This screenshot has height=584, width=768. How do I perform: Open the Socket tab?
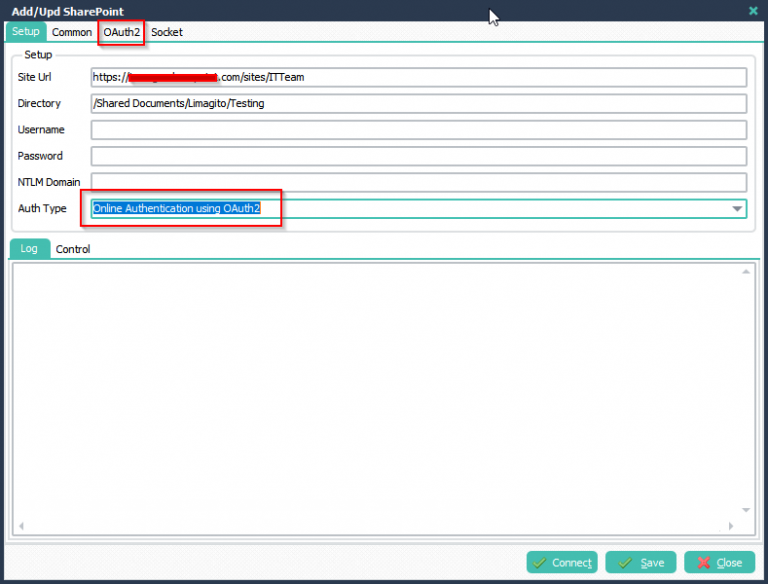click(x=167, y=32)
